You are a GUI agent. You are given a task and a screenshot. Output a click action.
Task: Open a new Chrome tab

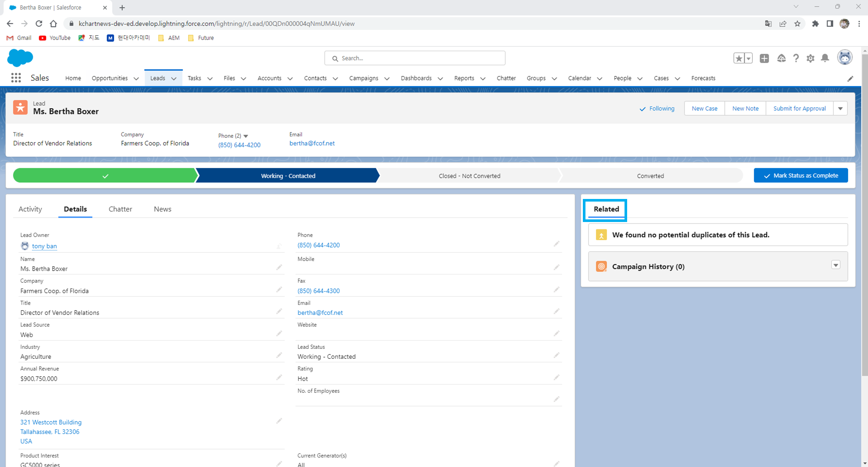[x=122, y=7]
